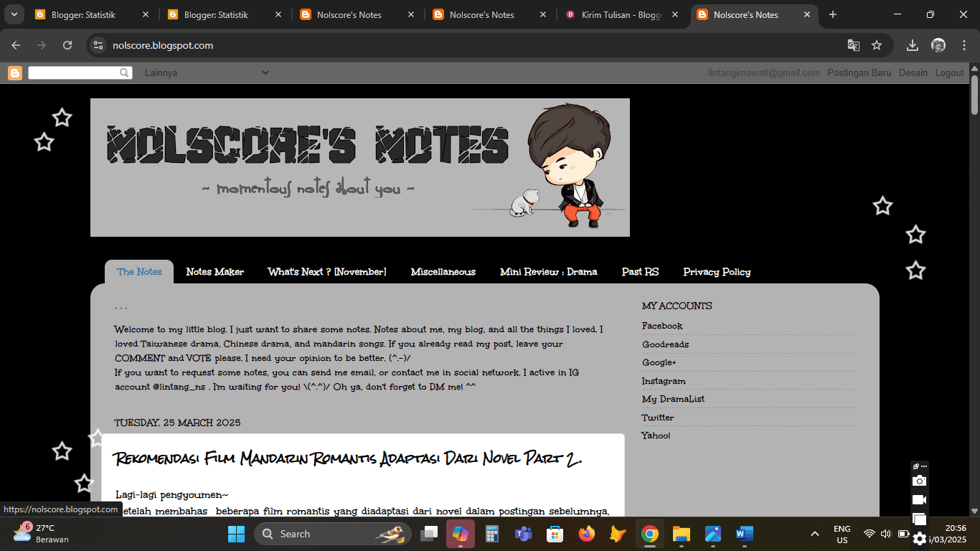Click the Blogger logo in the navbar
Image resolution: width=980 pixels, height=551 pixels.
coord(15,72)
